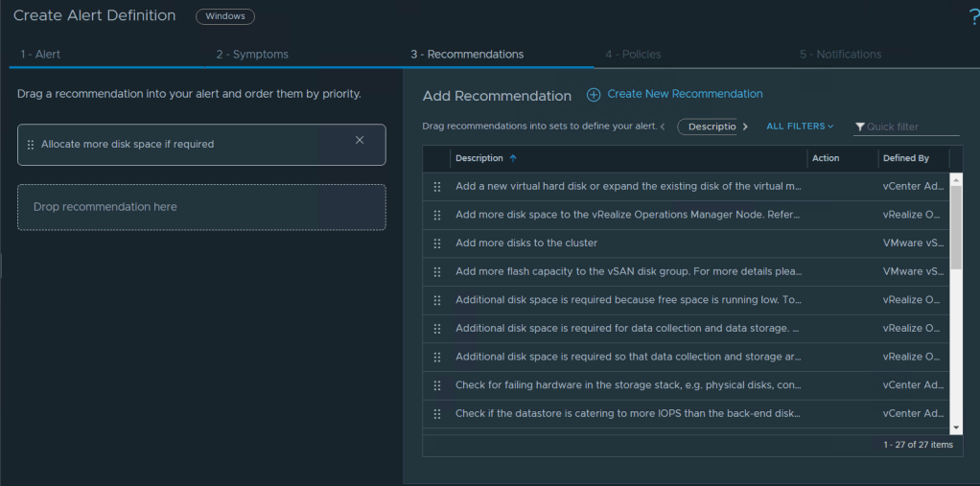Click drag handle for 'Add more disks to the cluster'
980x486 pixels.
point(437,243)
